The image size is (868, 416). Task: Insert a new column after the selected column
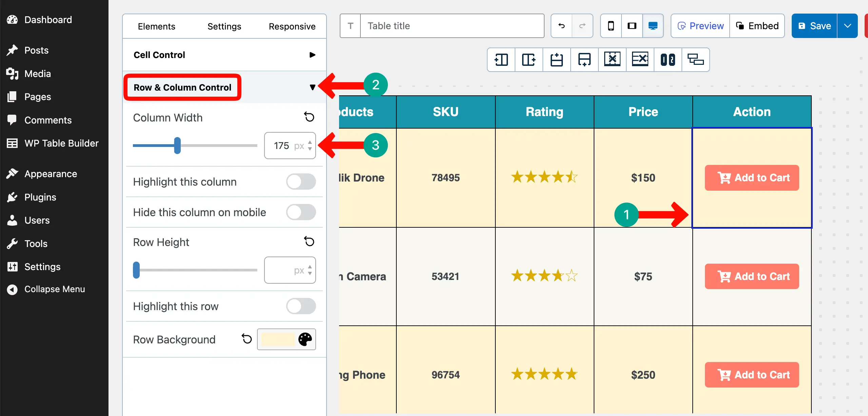tap(529, 60)
